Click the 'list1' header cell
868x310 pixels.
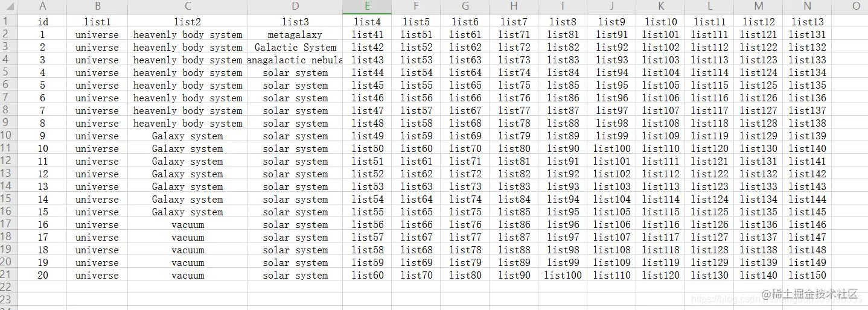pyautogui.click(x=97, y=22)
